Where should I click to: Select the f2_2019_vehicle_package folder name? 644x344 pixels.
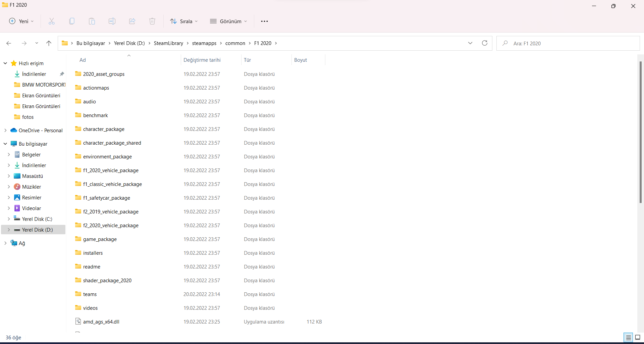(111, 211)
